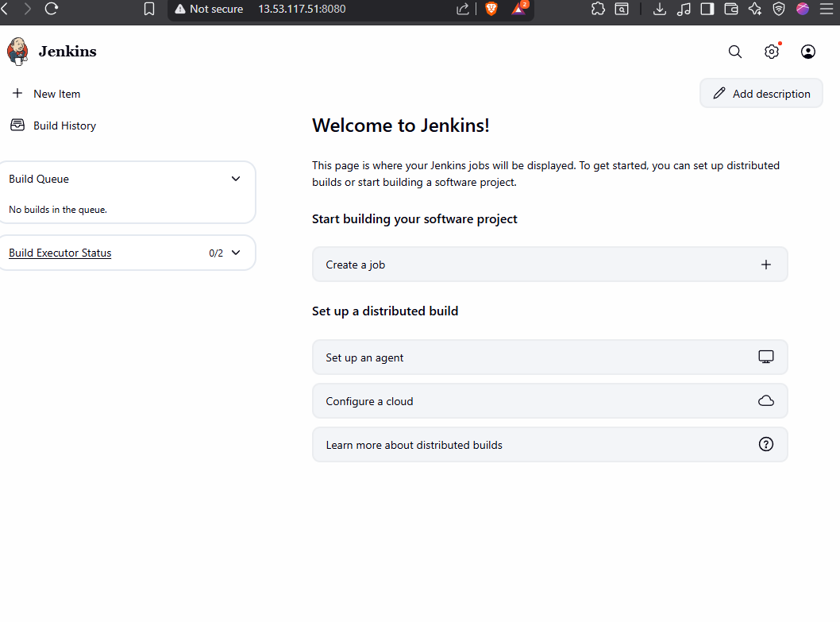The image size is (840, 622).
Task: Click the monitor icon on Set up an agent
Action: tap(766, 357)
